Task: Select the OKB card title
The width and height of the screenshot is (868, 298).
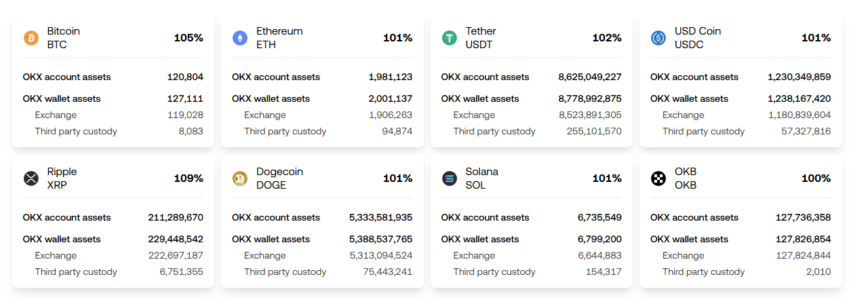Action: [x=686, y=179]
